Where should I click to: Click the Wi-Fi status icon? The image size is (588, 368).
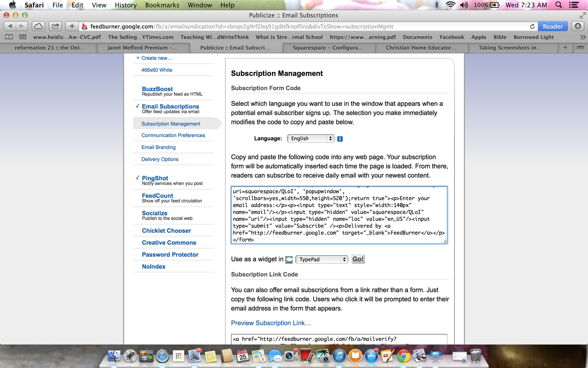(450, 5)
